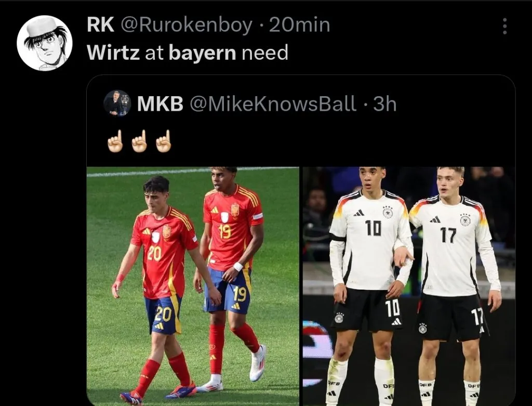Screen dimensions: 532x406
Task: Click the 20min timestamp
Action: 300,25
